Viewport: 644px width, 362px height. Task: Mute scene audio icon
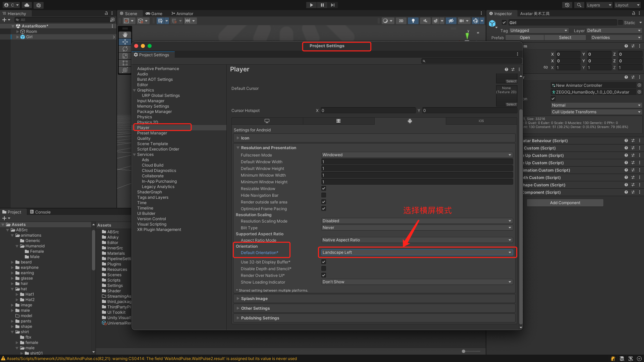[425, 21]
